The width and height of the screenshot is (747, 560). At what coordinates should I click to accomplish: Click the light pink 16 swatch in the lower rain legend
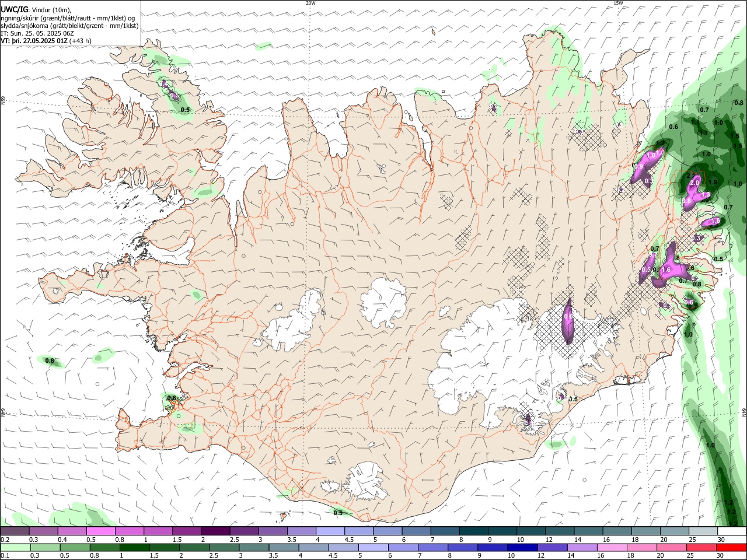(x=612, y=548)
